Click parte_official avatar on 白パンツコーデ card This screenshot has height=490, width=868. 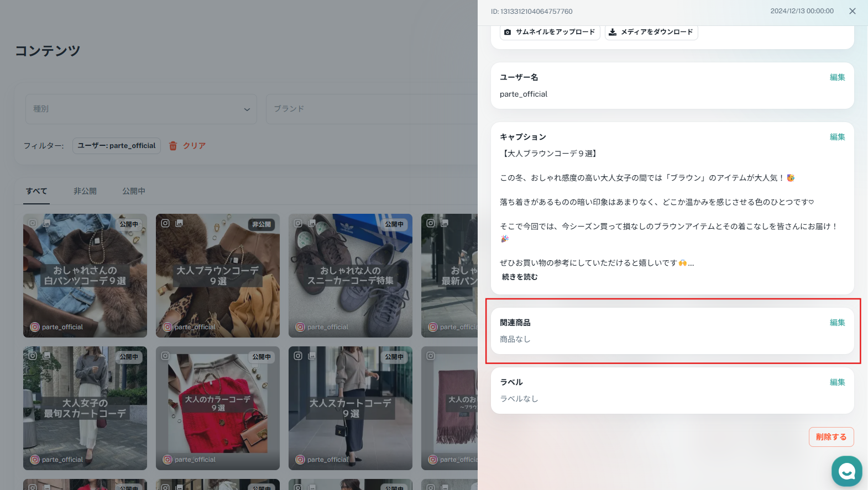[x=35, y=327]
